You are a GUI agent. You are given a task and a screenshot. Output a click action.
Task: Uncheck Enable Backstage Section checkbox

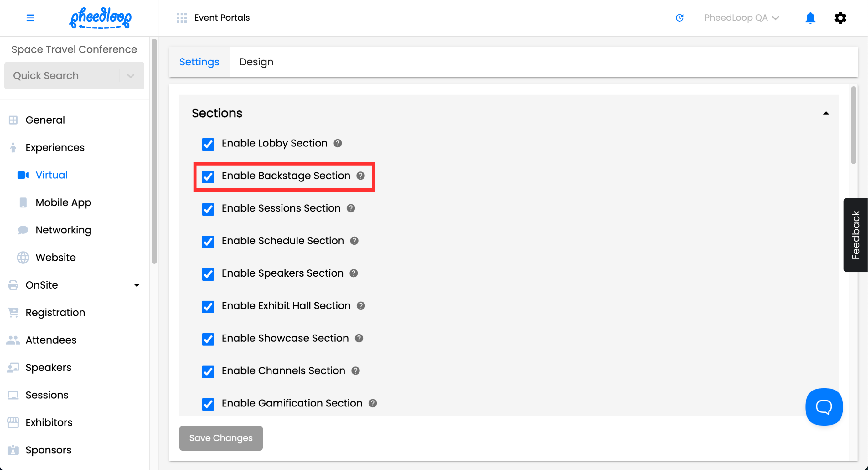pyautogui.click(x=208, y=176)
